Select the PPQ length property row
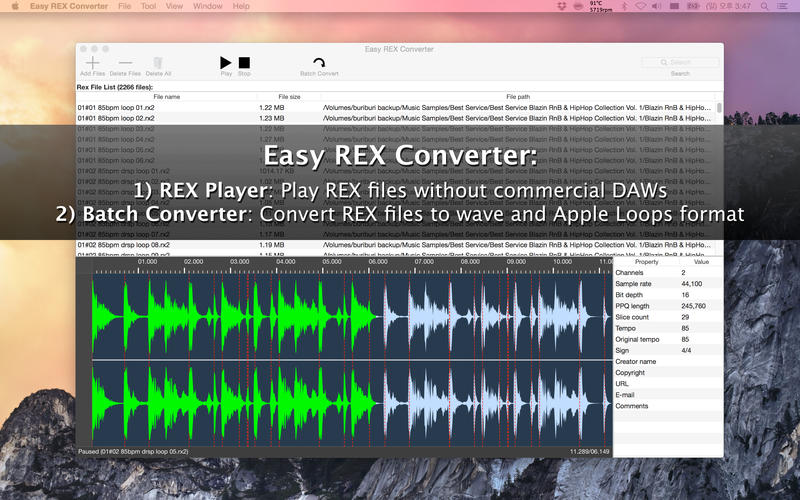The width and height of the screenshot is (800, 500). 668,306
